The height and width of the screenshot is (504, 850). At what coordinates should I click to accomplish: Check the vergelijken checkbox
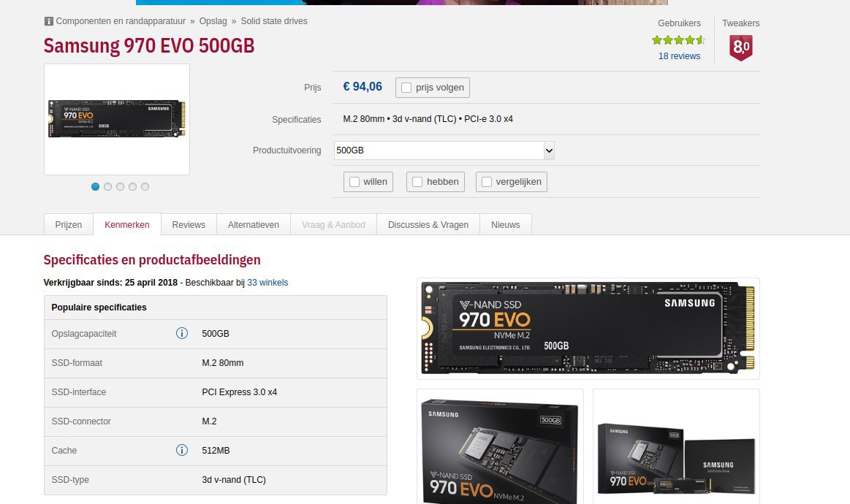pyautogui.click(x=487, y=182)
